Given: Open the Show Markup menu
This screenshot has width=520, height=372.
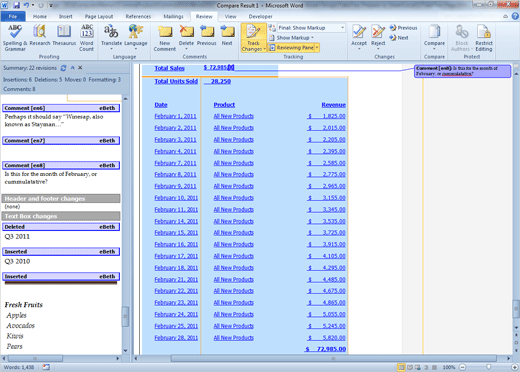Looking at the screenshot, I should 292,38.
